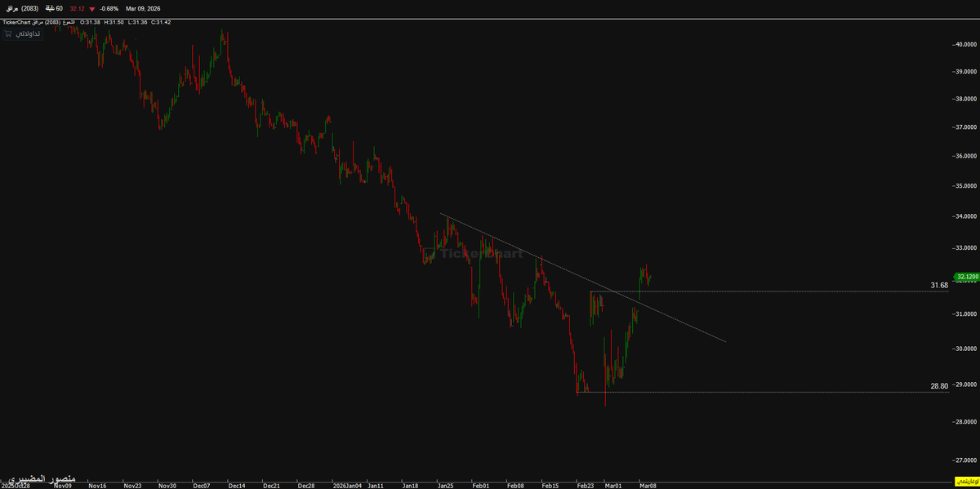This screenshot has height=489, width=980.
Task: Click the C:31.42 close value
Action: click(x=161, y=22)
